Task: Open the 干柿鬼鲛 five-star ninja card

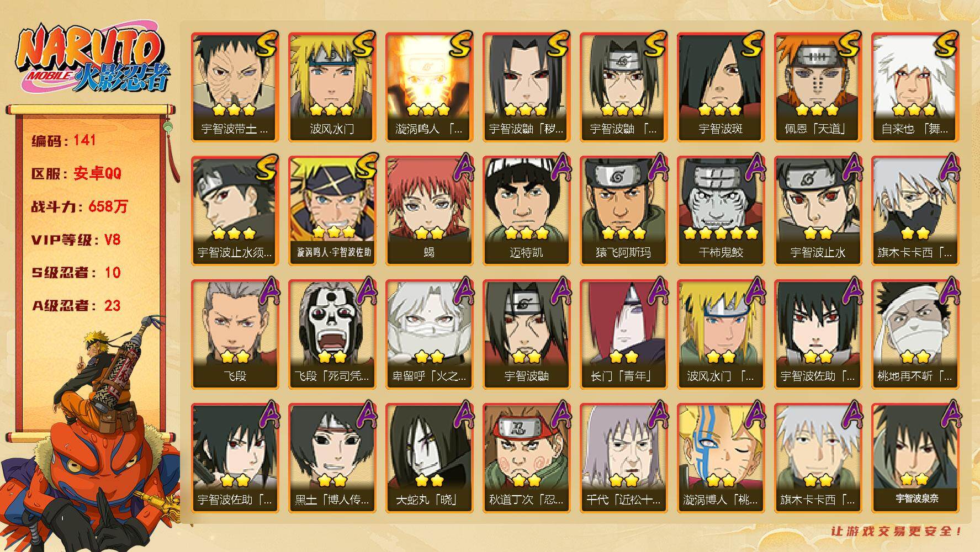Action: 721,210
